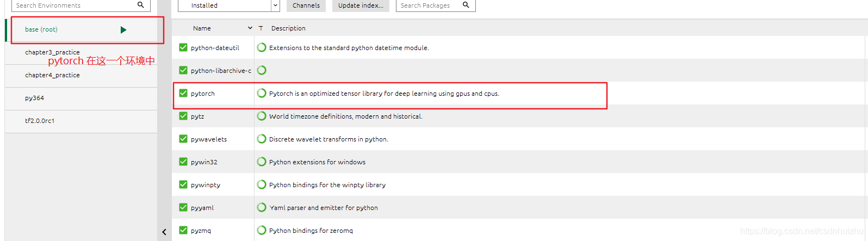Click the python-dateutil package name
Screen dimensions: 868x241
point(215,48)
